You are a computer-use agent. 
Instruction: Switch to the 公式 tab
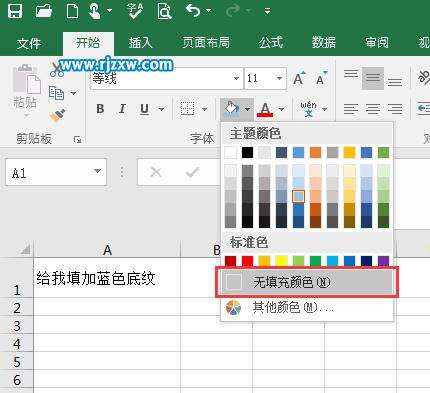[271, 43]
